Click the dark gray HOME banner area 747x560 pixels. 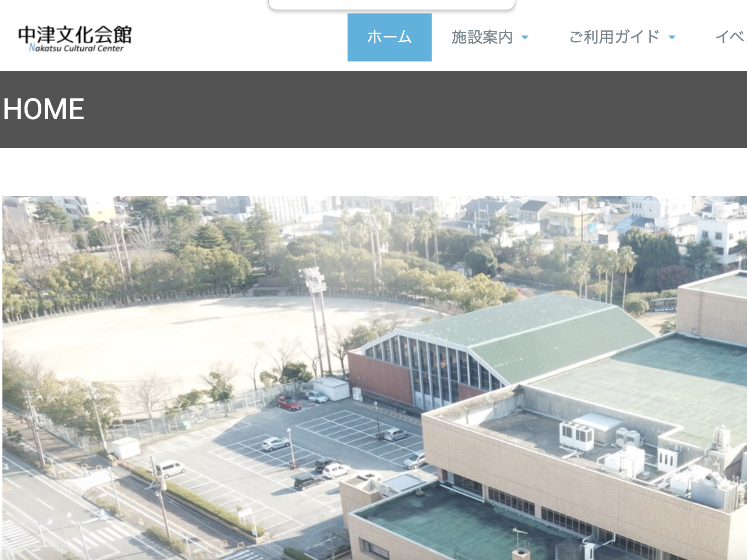373,110
